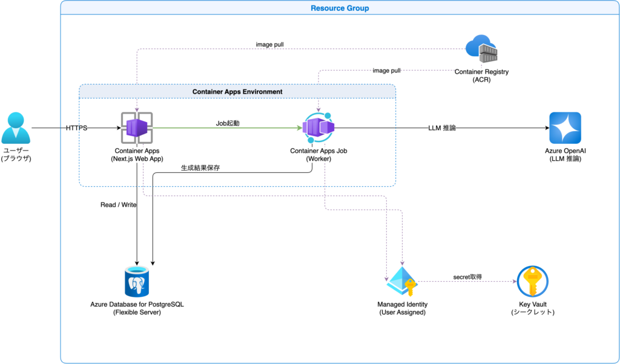Select the 'secret取得' label
620x364 pixels.
click(467, 277)
